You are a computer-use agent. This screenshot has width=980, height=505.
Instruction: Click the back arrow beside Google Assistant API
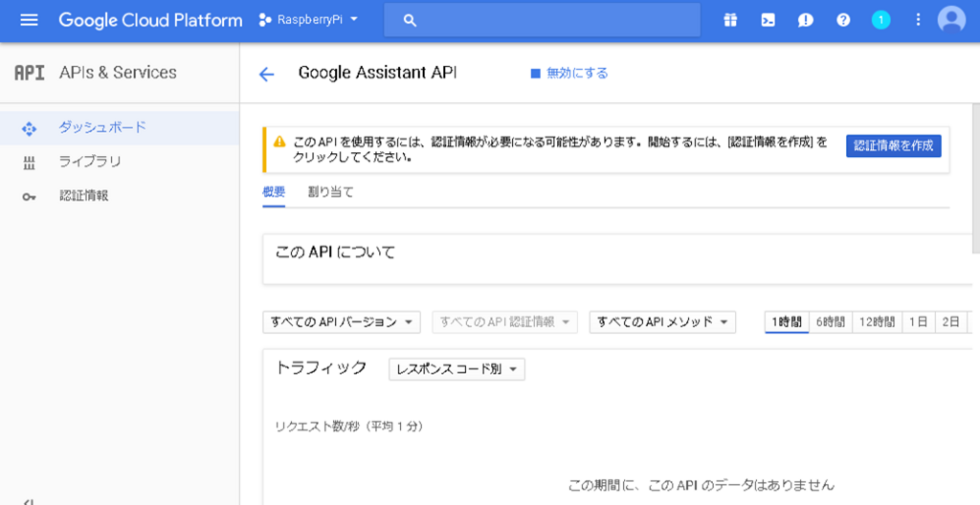266,75
